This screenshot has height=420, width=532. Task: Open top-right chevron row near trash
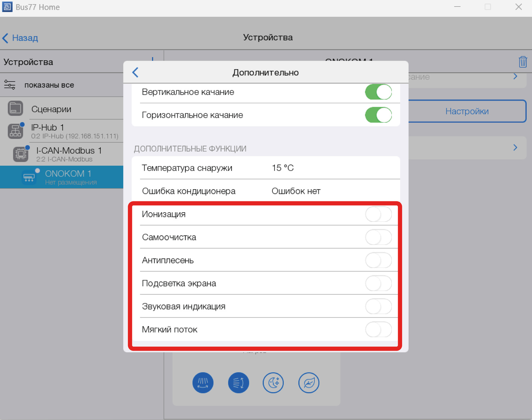point(515,77)
